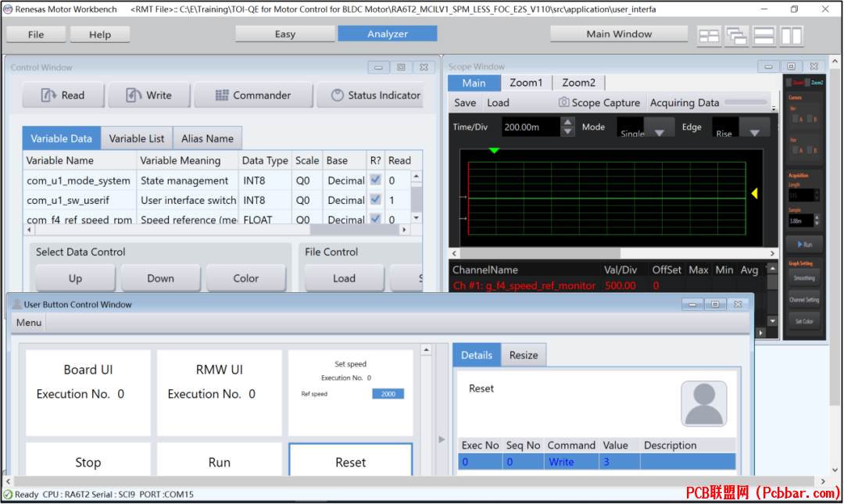Increase Sample value with up arrow
The image size is (844, 504).
[817, 217]
